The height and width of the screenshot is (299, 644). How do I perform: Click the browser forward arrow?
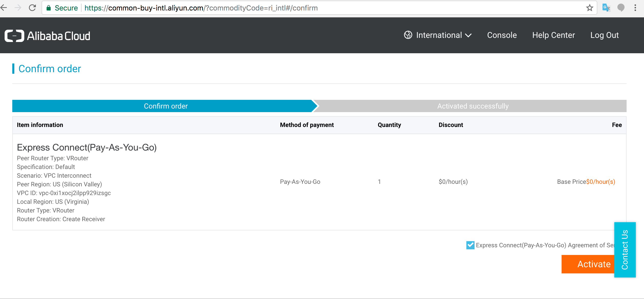18,8
